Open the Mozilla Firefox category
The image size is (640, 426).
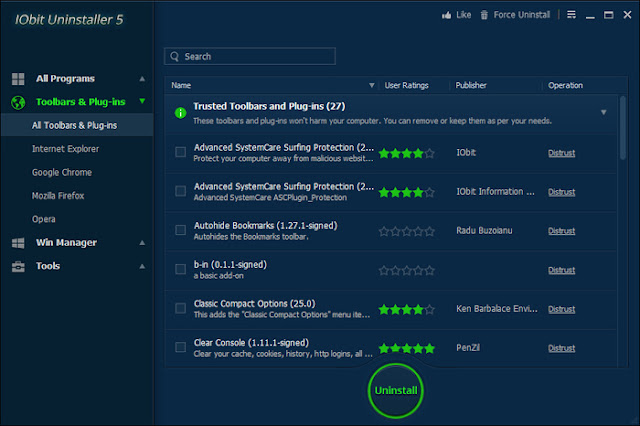58,196
